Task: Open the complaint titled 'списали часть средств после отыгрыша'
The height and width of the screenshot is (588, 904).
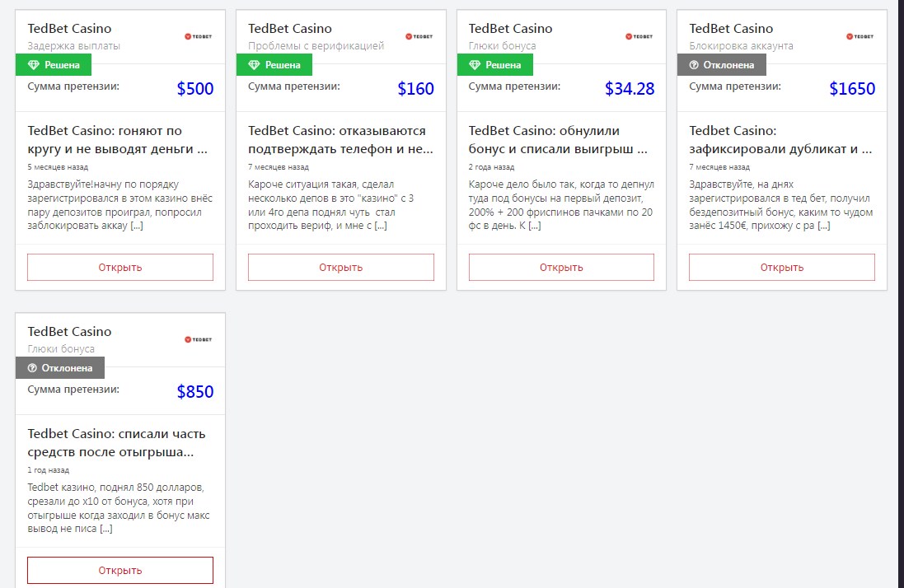Action: (x=120, y=570)
